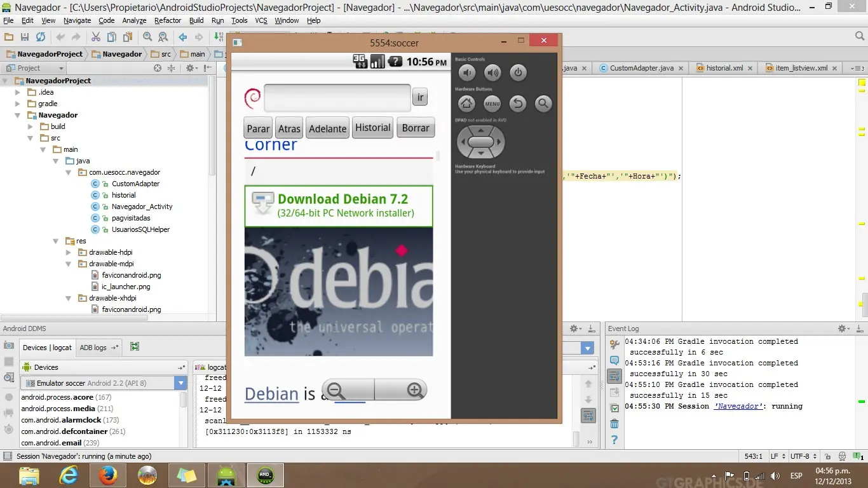Click the Collapse All icon in Project panel
This screenshot has width=868, height=488.
(x=172, y=68)
